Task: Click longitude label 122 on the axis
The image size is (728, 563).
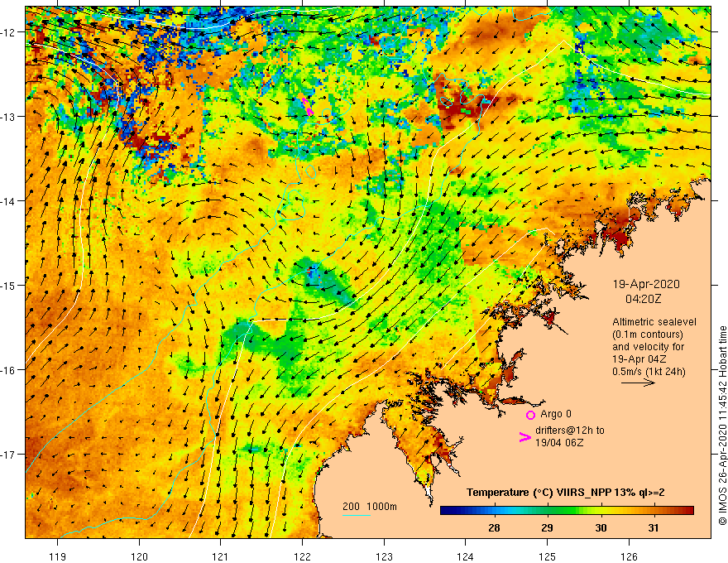Action: pyautogui.click(x=302, y=556)
